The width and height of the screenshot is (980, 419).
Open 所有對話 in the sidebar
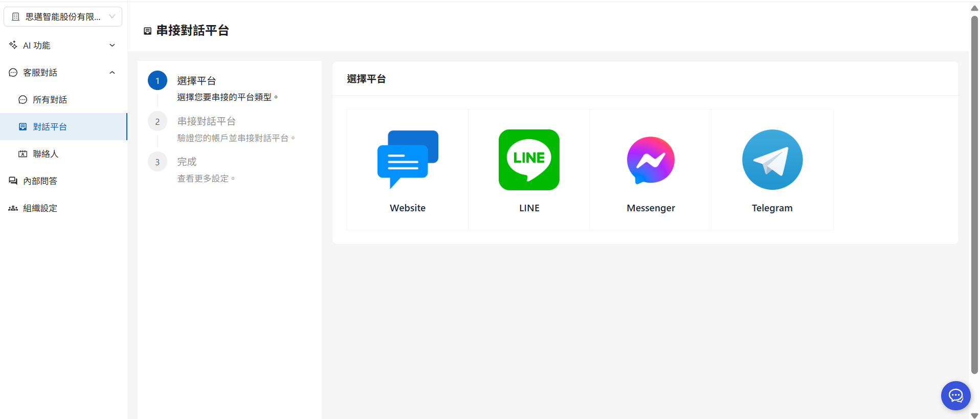(50, 100)
